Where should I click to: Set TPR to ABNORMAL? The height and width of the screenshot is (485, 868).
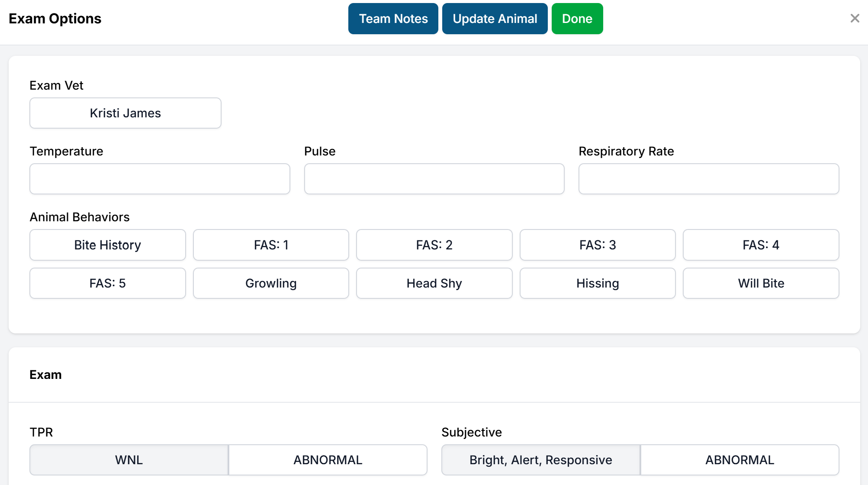pyautogui.click(x=328, y=460)
